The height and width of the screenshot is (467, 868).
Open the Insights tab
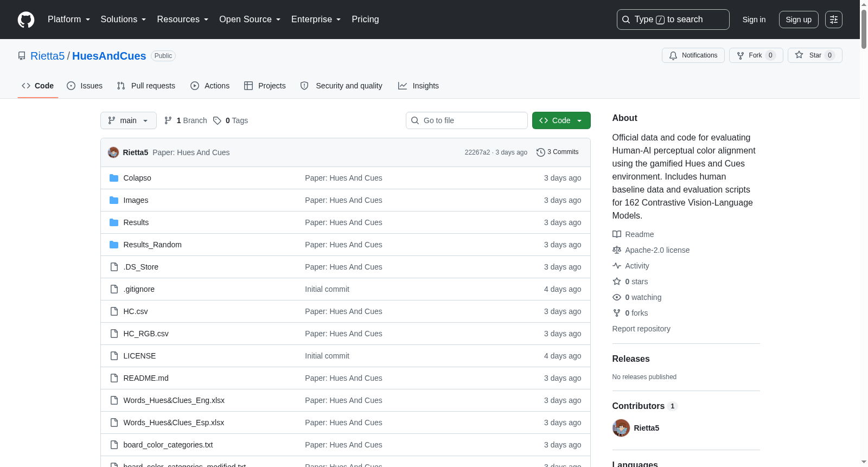point(418,86)
